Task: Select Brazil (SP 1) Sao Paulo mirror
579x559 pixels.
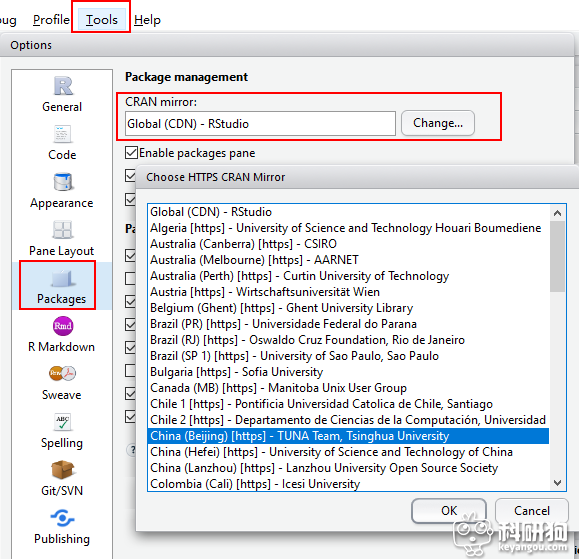Action: [x=348, y=356]
